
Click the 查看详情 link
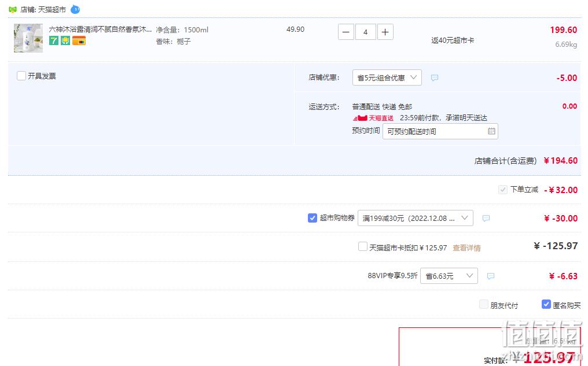[x=466, y=248]
